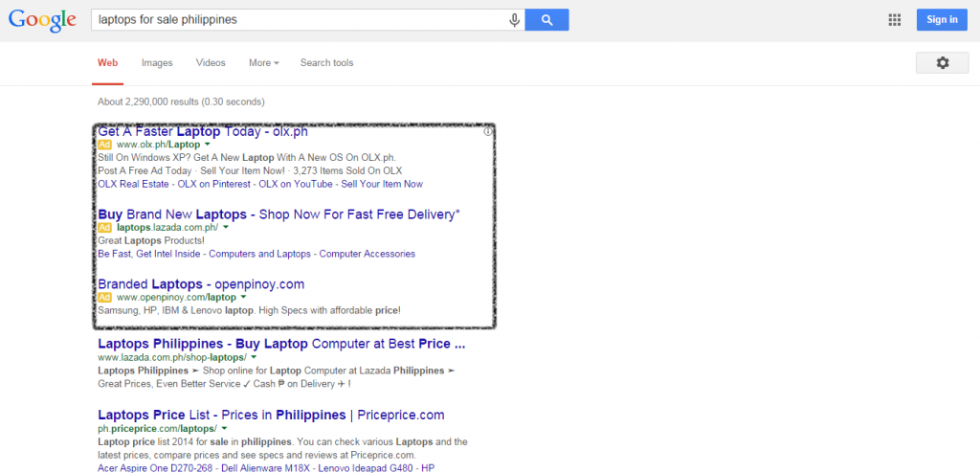Open OLX Real Estate sitelink
Image resolution: width=980 pixels, height=473 pixels.
coord(133,184)
